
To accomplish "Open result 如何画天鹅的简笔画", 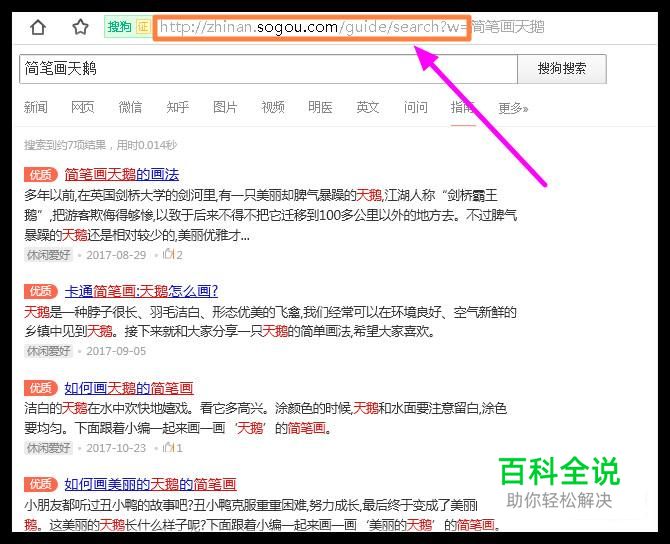I will 129,388.
